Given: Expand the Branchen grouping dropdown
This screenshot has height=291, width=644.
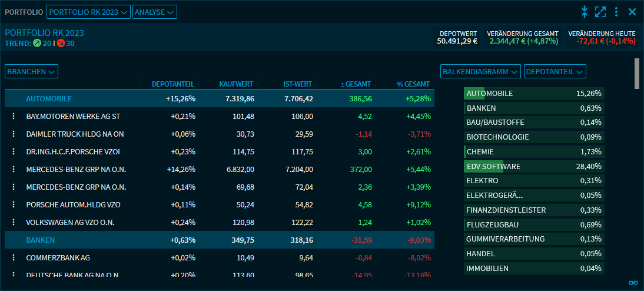Looking at the screenshot, I should [31, 71].
